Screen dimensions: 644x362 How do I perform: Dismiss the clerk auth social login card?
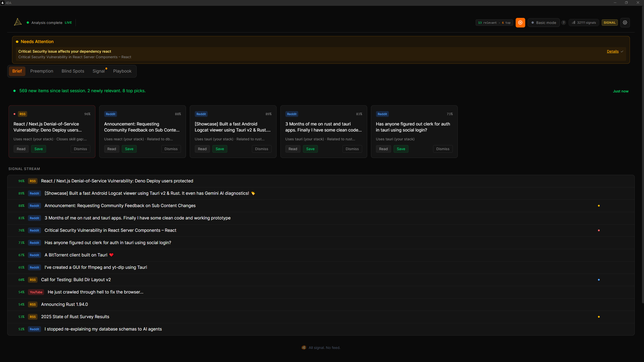tap(443, 149)
